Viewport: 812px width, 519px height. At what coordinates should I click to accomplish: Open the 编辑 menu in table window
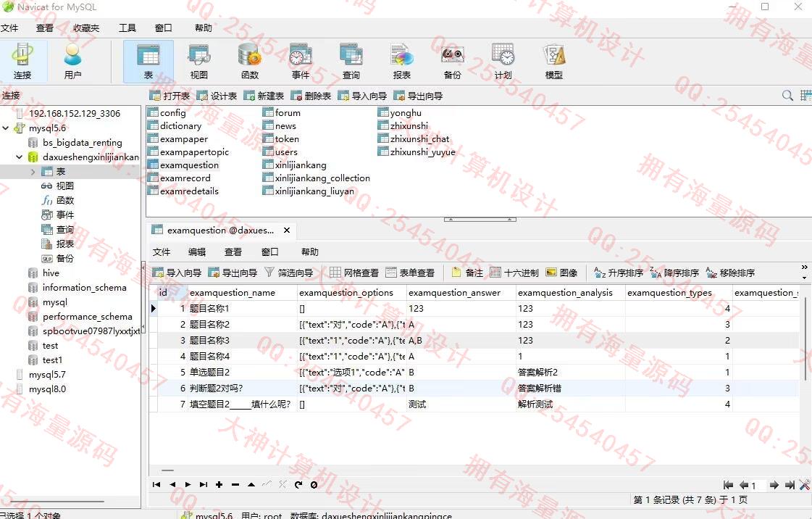tap(197, 252)
